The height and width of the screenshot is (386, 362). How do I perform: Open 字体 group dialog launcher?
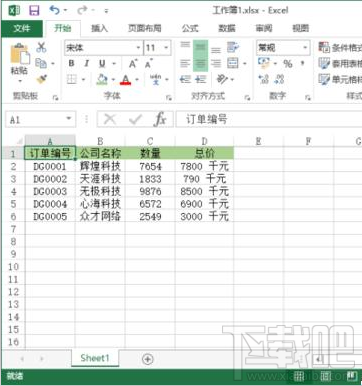[x=169, y=98]
